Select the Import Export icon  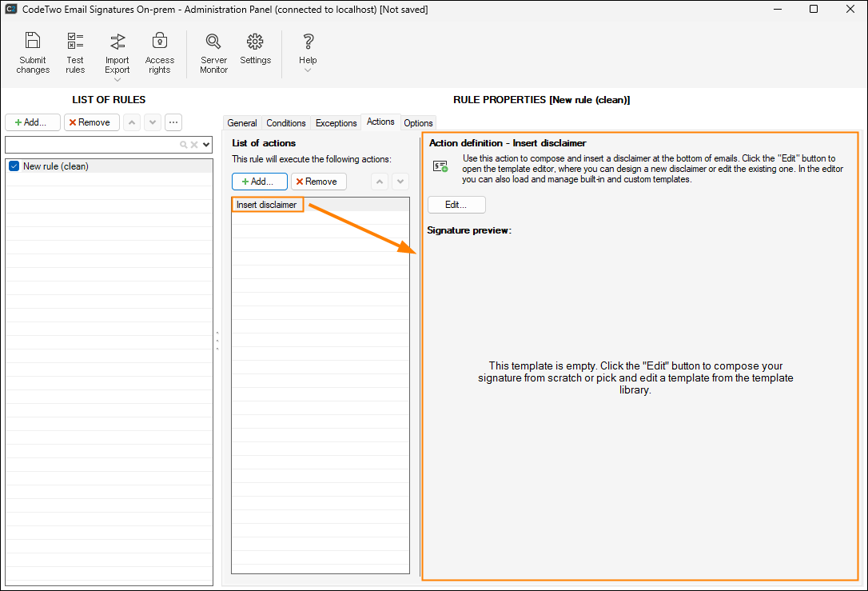tap(117, 42)
